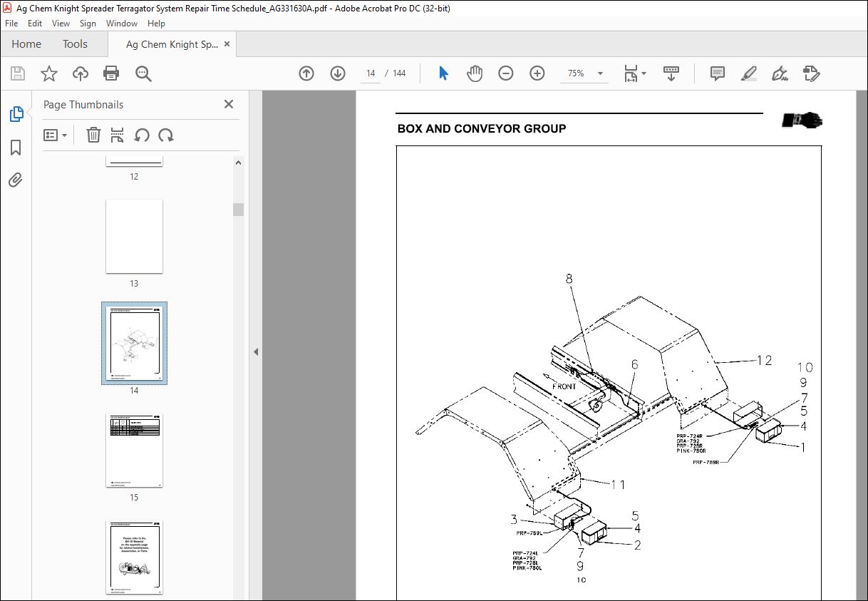Open the View menu
Screen dimensions: 868x601
tap(61, 24)
